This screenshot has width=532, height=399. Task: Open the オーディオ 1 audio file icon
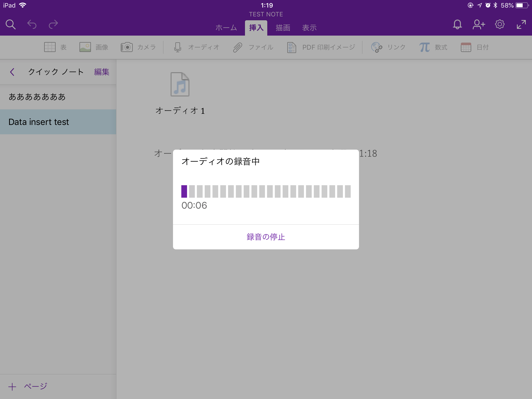[180, 84]
